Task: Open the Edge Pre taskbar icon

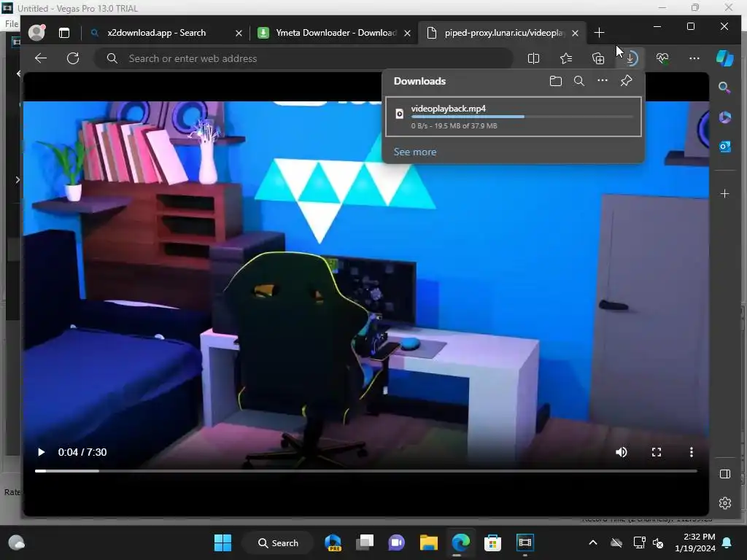Action: 333,542
